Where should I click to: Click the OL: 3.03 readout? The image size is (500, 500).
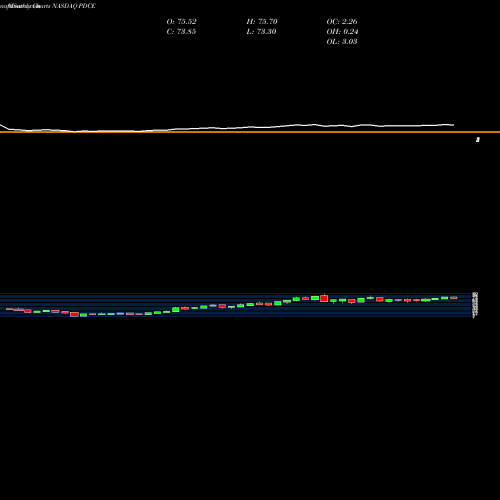click(342, 42)
